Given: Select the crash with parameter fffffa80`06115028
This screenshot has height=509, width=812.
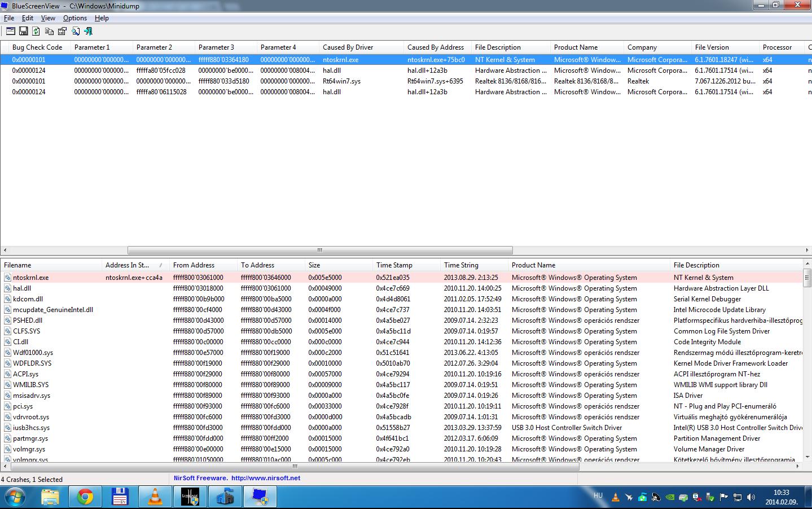Looking at the screenshot, I should 406,92.
